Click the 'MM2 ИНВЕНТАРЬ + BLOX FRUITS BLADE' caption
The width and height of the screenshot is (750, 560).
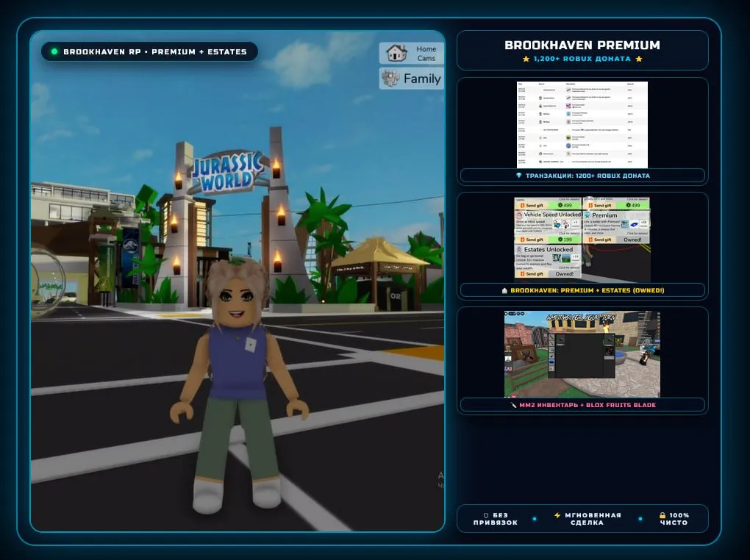click(587, 405)
